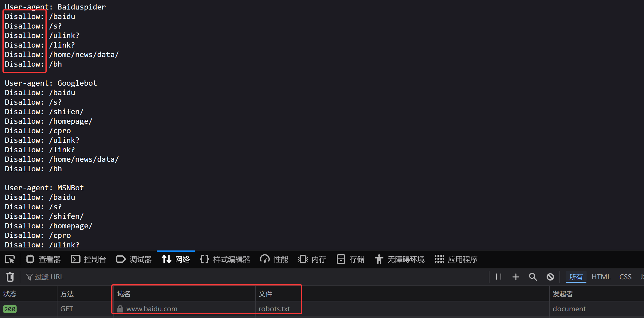The height and width of the screenshot is (318, 644).
Task: Click the plus icon in network toolbar
Action: click(516, 277)
